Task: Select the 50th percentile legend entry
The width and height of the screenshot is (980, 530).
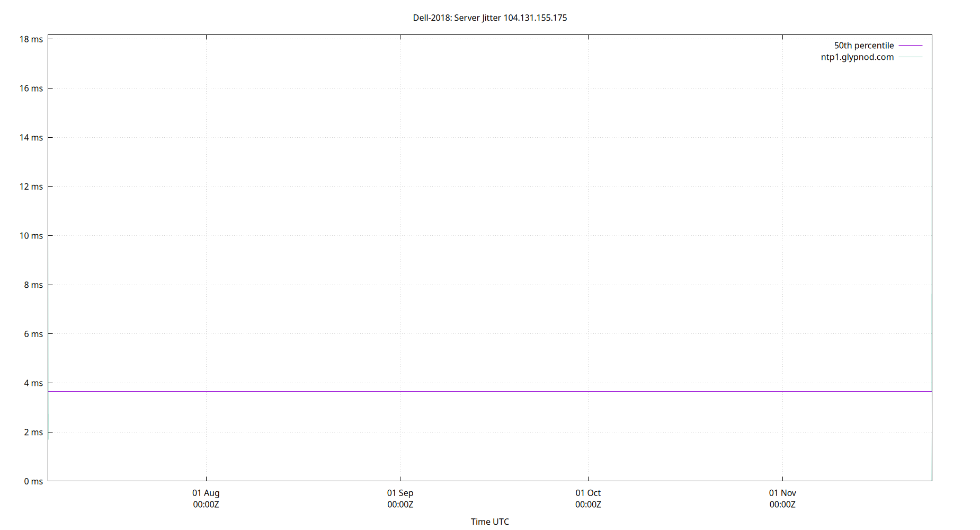Action: pyautogui.click(x=863, y=45)
